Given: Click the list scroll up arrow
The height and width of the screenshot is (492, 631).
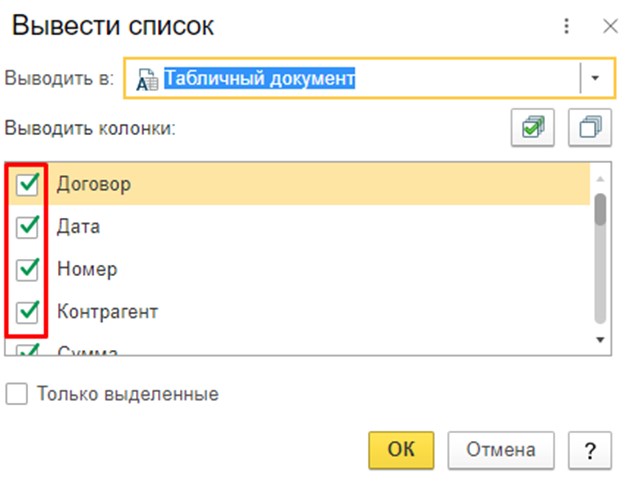Looking at the screenshot, I should [600, 178].
